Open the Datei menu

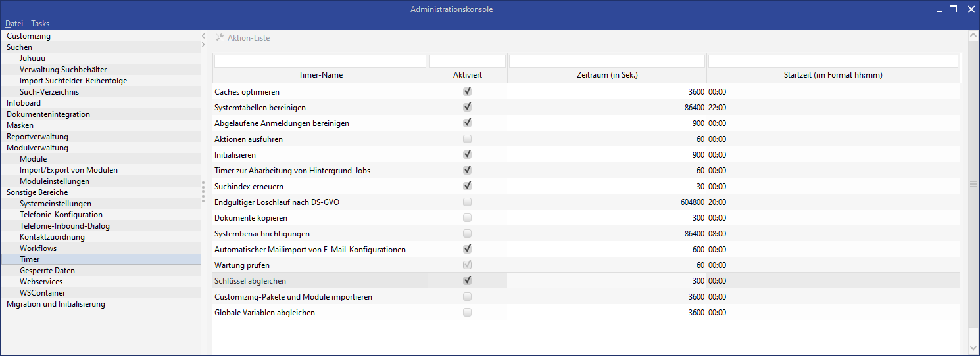click(x=14, y=24)
